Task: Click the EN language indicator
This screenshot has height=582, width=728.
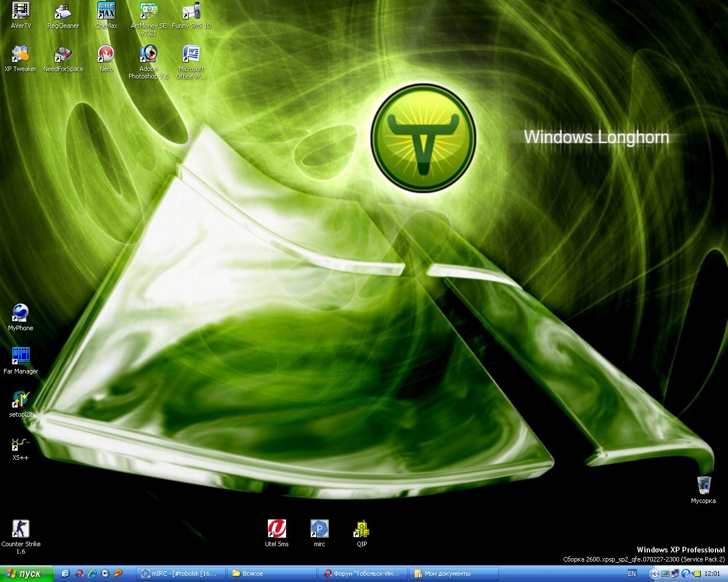Action: point(632,573)
